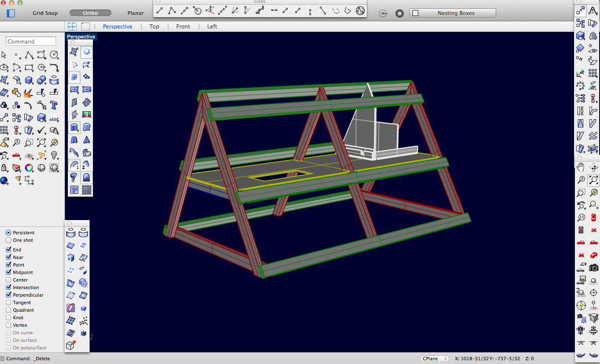Select the Text object tool
Image resolution: width=600 pixels, height=364 pixels.
coord(54,105)
